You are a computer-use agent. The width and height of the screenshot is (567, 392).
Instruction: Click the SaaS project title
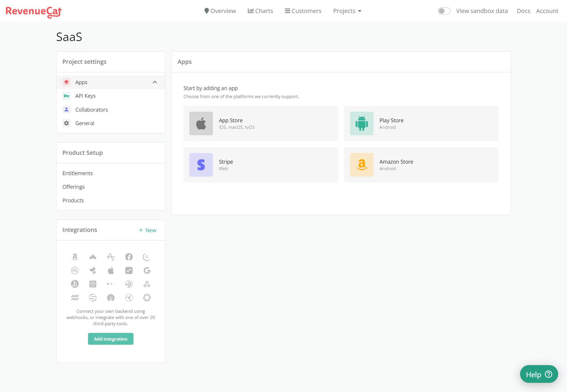click(x=69, y=37)
